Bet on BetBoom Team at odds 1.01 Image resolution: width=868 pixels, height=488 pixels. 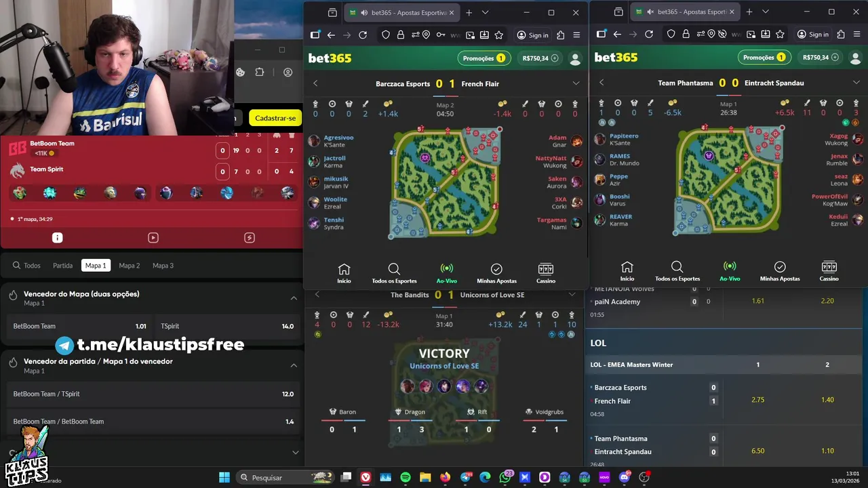click(79, 326)
